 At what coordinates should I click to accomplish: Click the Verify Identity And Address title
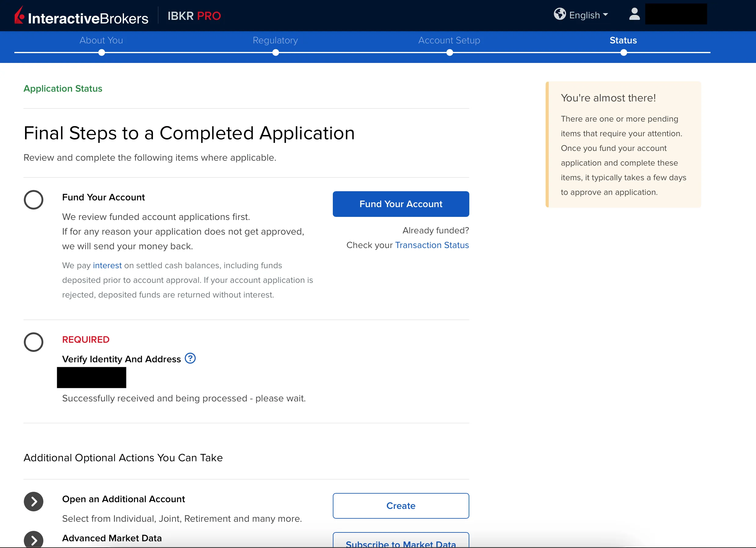pos(121,359)
